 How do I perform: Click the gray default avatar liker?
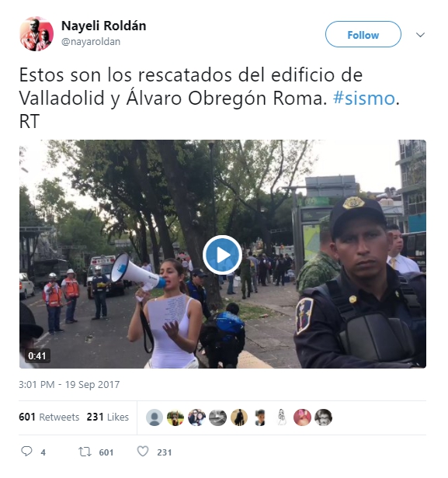[155, 417]
